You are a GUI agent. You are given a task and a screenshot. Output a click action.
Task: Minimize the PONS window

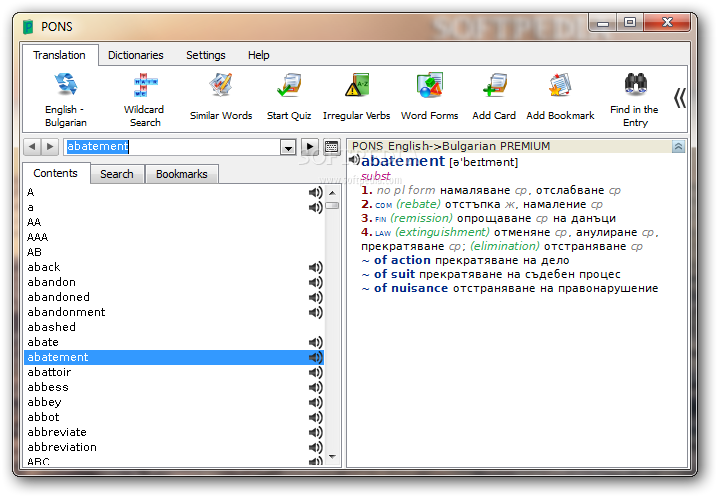[603, 22]
